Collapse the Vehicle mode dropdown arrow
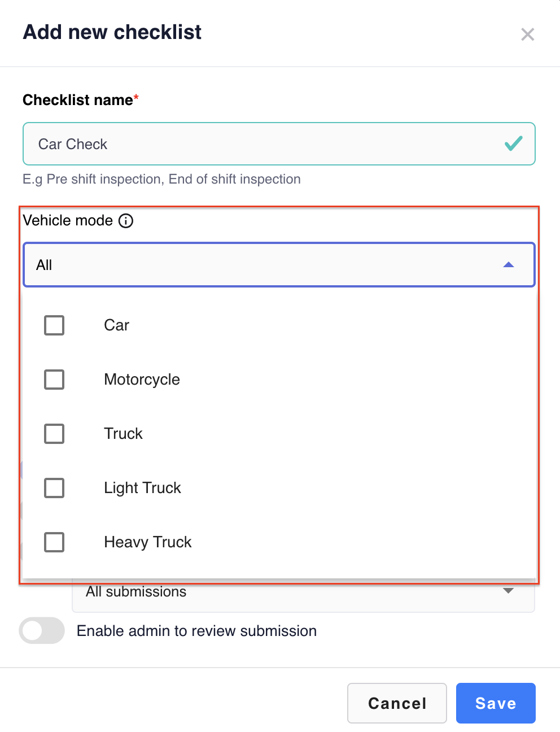 pyautogui.click(x=509, y=264)
